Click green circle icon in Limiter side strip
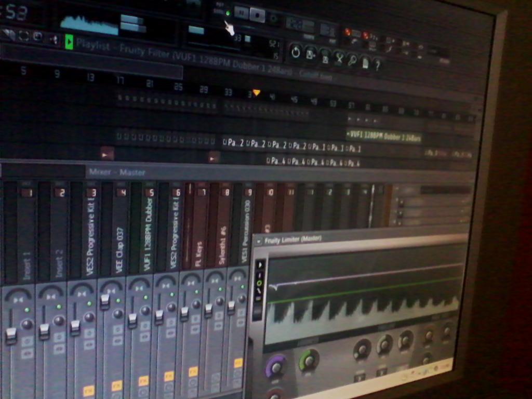The height and width of the screenshot is (399, 532). tap(259, 283)
